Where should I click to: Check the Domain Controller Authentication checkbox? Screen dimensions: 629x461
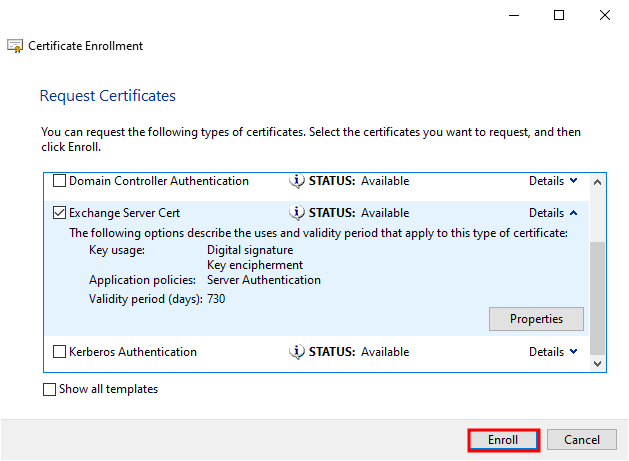pyautogui.click(x=59, y=181)
